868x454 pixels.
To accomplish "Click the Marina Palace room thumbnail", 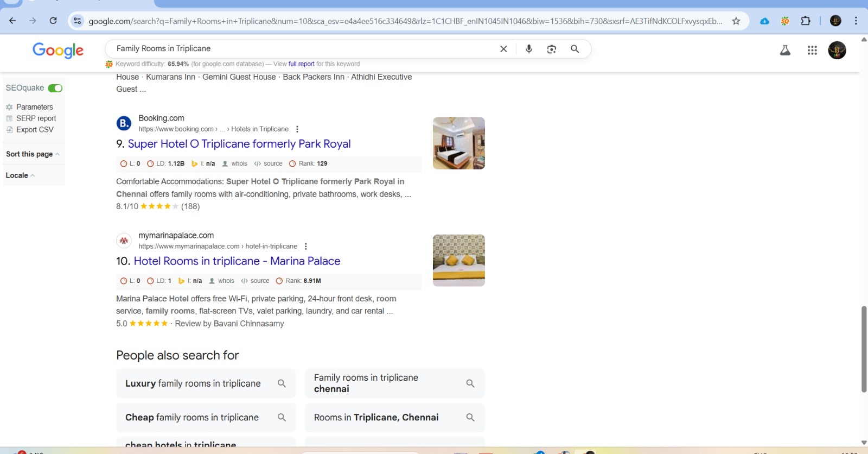I will (458, 260).
